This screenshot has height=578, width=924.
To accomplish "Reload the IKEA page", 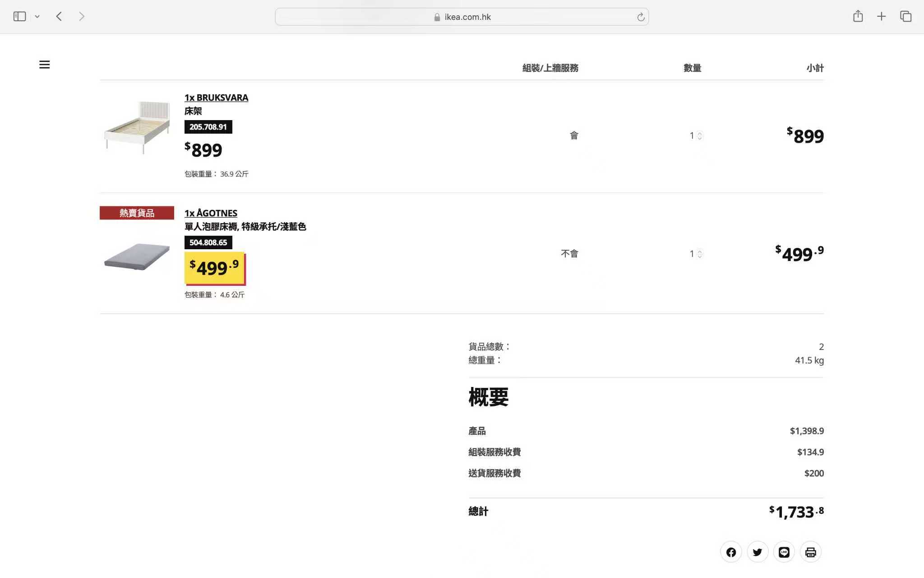I will (x=641, y=17).
